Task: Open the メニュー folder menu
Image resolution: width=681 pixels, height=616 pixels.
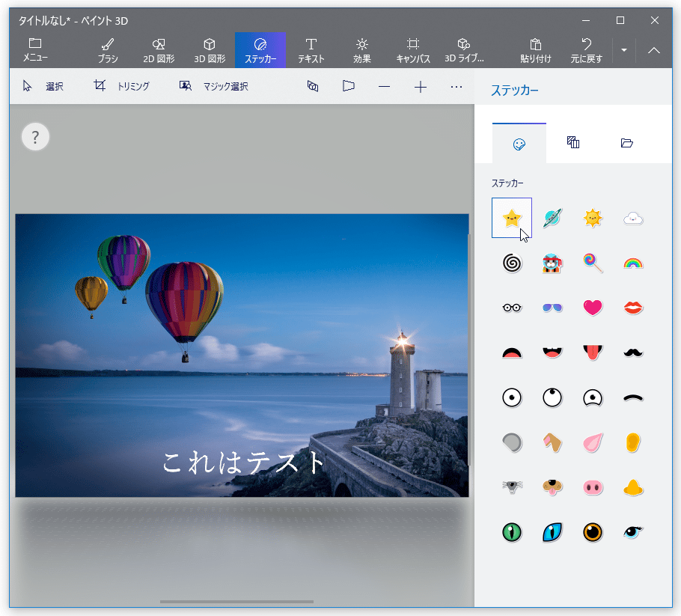Action: [35, 50]
